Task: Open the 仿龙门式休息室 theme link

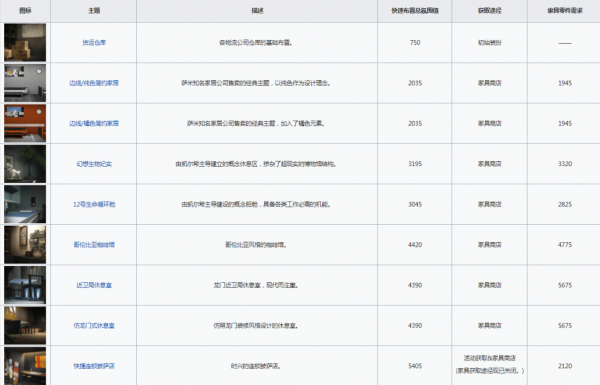Action: pyautogui.click(x=94, y=326)
